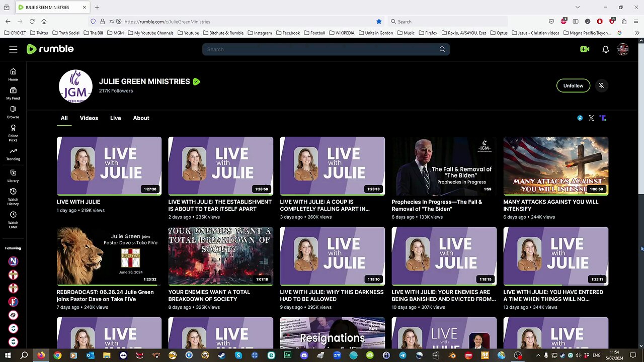The image size is (644, 362).
Task: Open Trending in the sidebar
Action: [13, 154]
